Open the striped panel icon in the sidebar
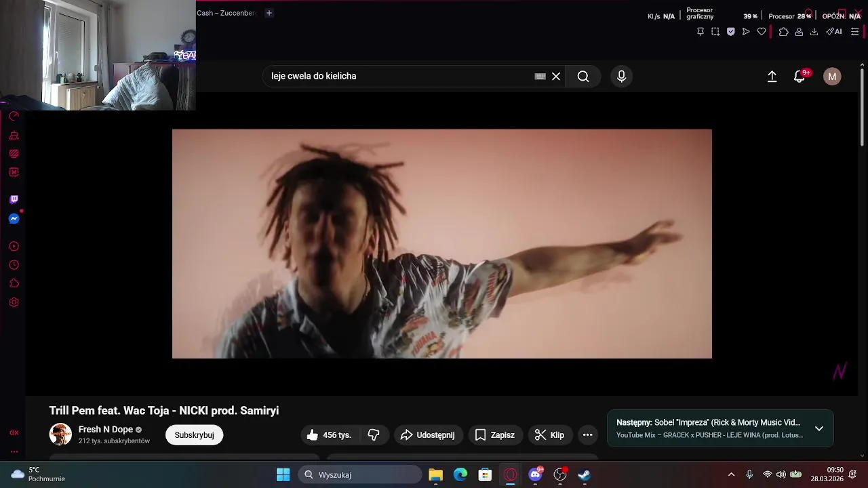The width and height of the screenshot is (868, 488). 14,154
